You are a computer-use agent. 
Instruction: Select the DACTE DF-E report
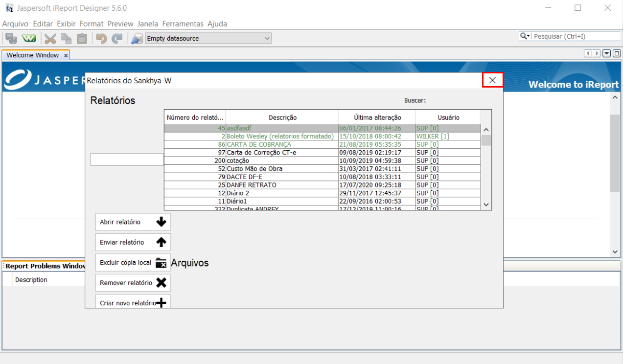coord(323,177)
